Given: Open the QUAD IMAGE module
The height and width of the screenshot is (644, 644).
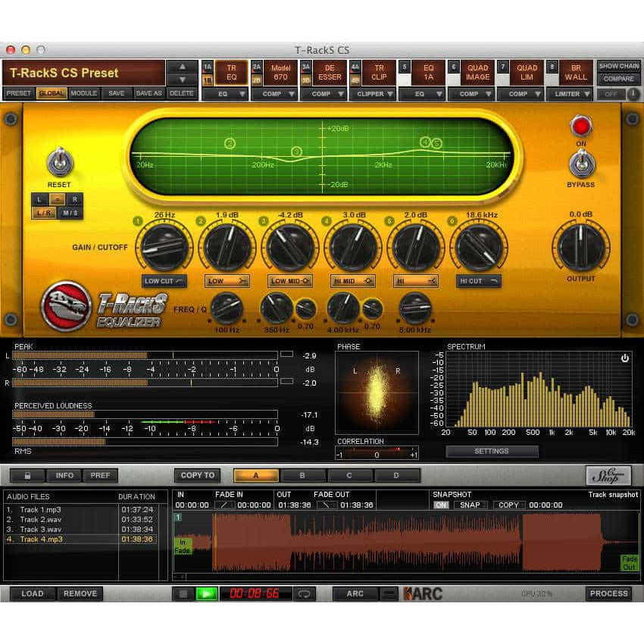Looking at the screenshot, I should click(x=477, y=72).
